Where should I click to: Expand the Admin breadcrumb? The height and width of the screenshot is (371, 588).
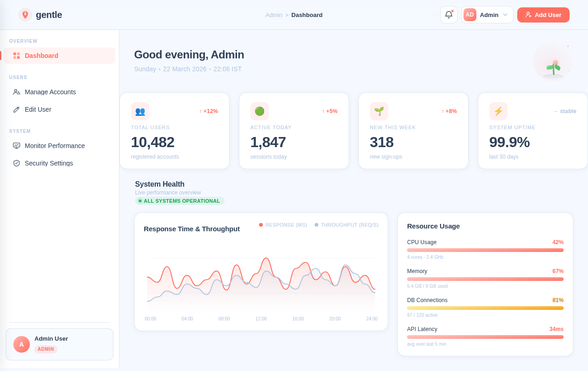274,15
